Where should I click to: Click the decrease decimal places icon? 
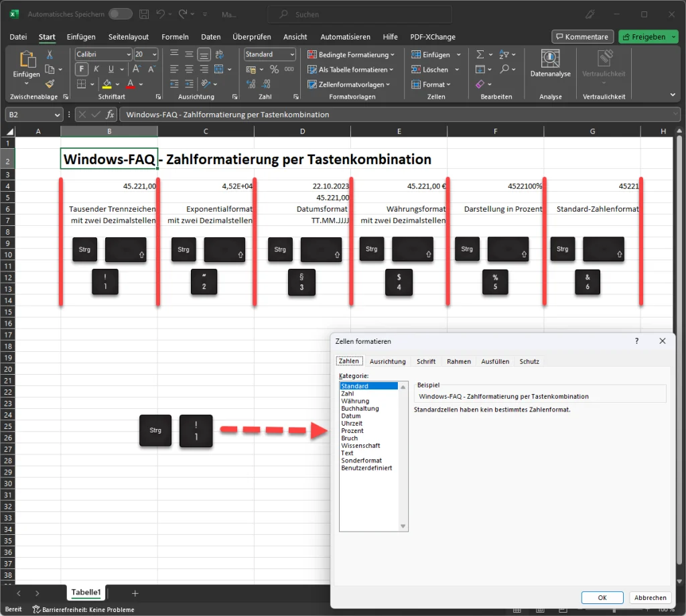click(x=266, y=84)
